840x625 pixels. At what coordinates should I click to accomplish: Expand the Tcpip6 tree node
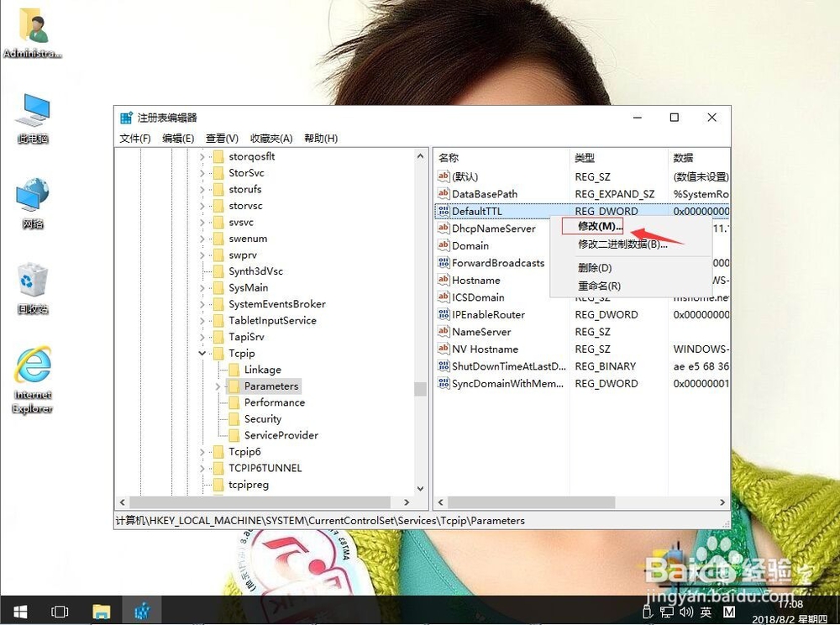[202, 452]
